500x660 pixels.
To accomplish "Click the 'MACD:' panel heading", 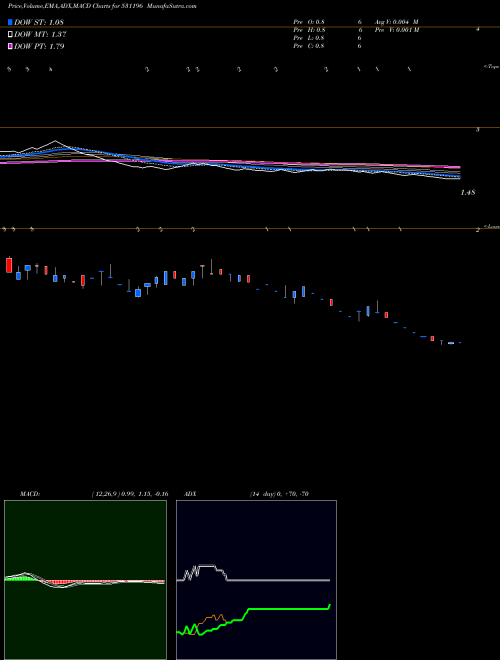I will click(x=30, y=494).
